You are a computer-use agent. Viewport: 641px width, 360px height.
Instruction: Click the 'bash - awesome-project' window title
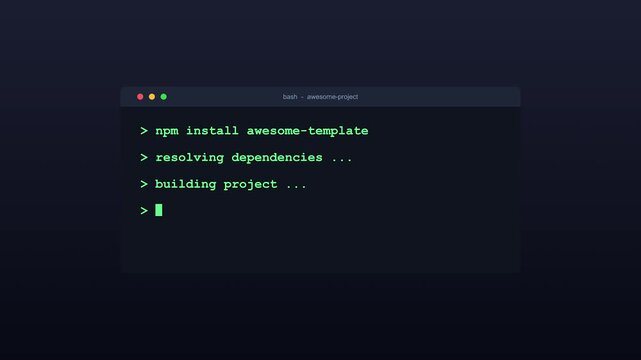pyautogui.click(x=320, y=97)
